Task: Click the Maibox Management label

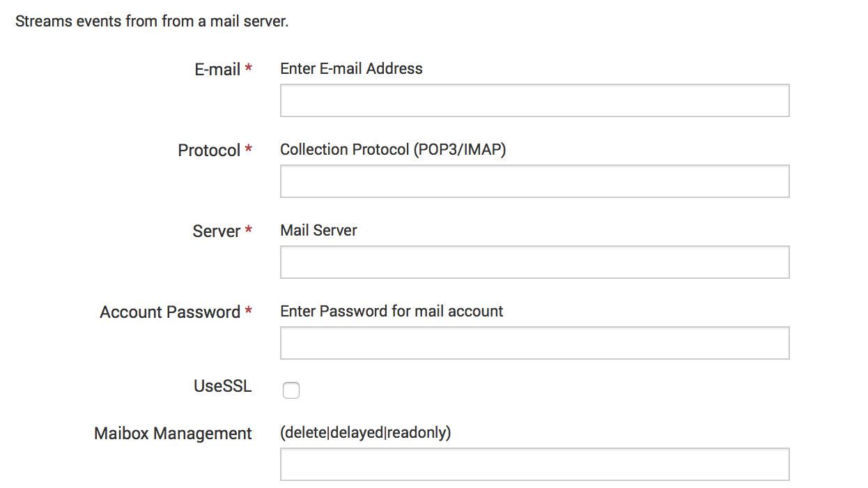Action: pos(173,434)
